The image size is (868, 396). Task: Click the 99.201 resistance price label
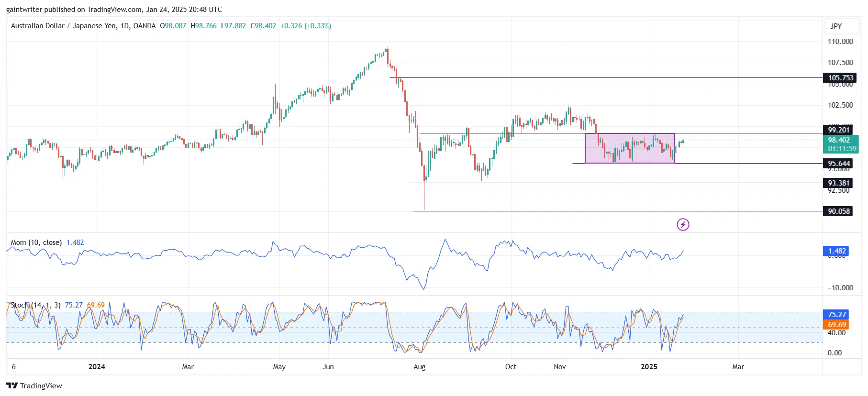(x=839, y=130)
